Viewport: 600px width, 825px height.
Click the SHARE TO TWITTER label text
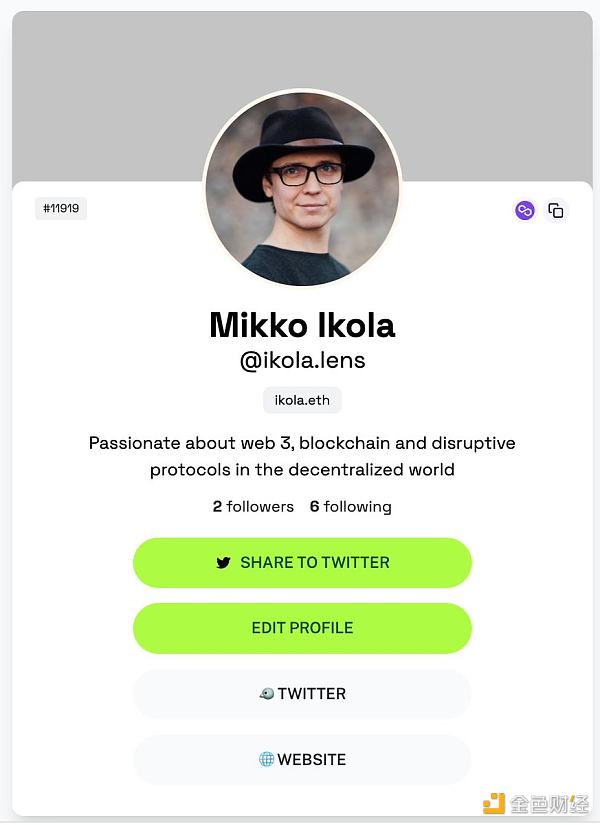point(315,562)
